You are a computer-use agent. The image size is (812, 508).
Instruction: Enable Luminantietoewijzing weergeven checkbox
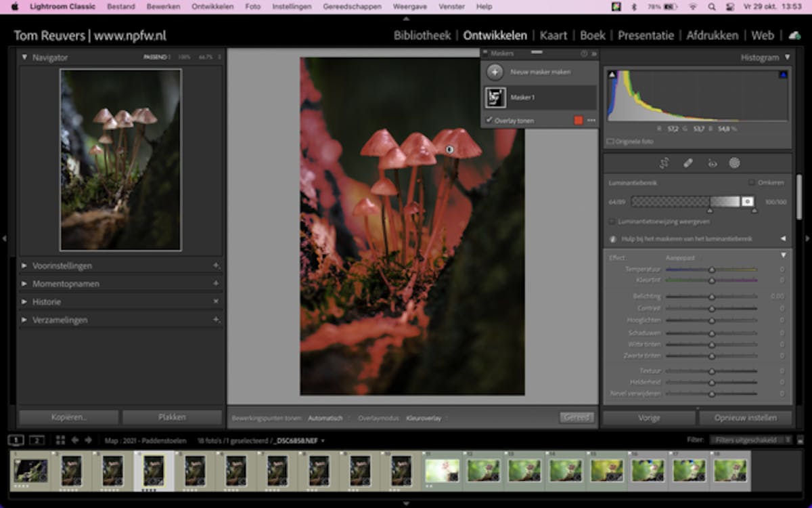point(612,221)
